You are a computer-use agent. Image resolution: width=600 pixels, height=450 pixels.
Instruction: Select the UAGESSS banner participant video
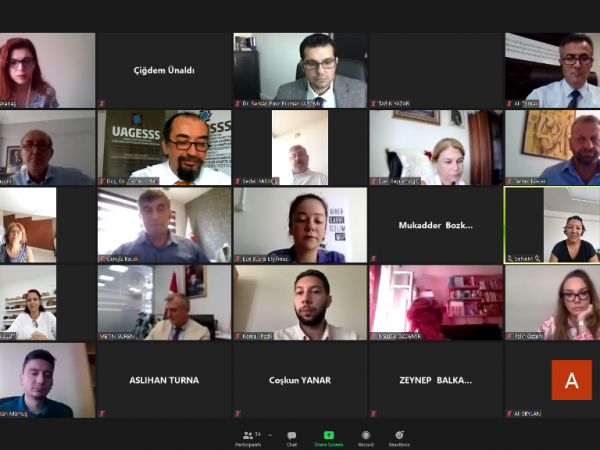tap(164, 148)
